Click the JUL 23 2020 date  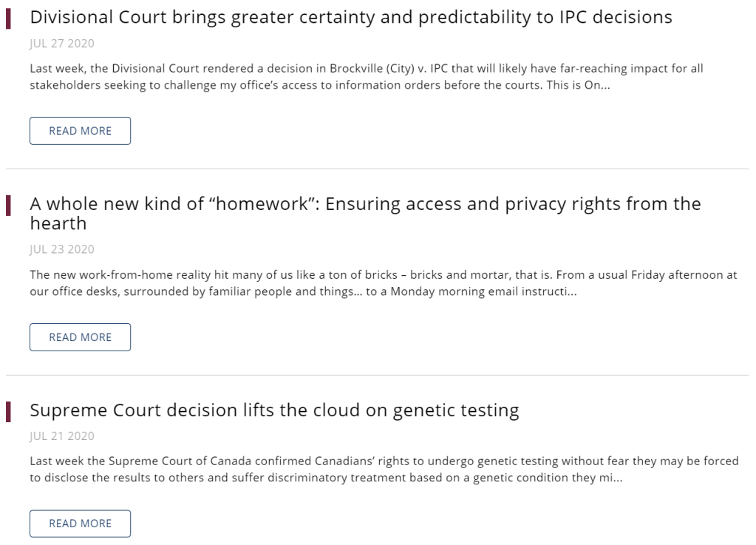[x=62, y=249]
